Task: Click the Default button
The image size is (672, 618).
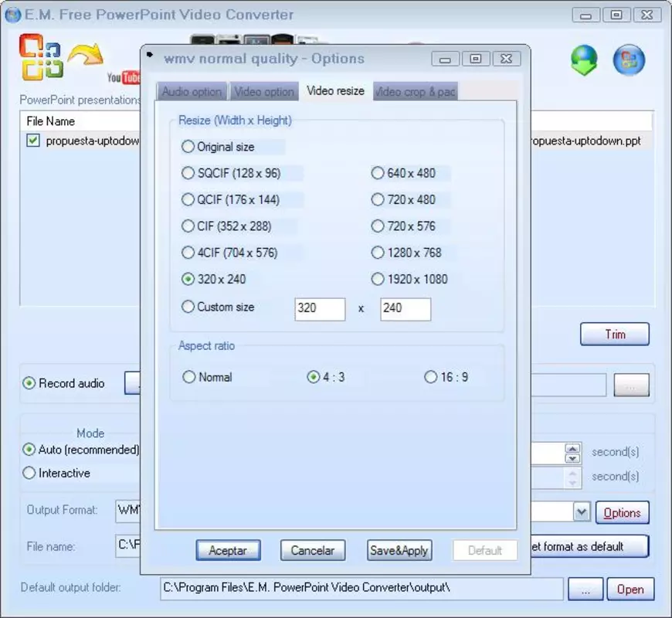Action: pyautogui.click(x=485, y=550)
